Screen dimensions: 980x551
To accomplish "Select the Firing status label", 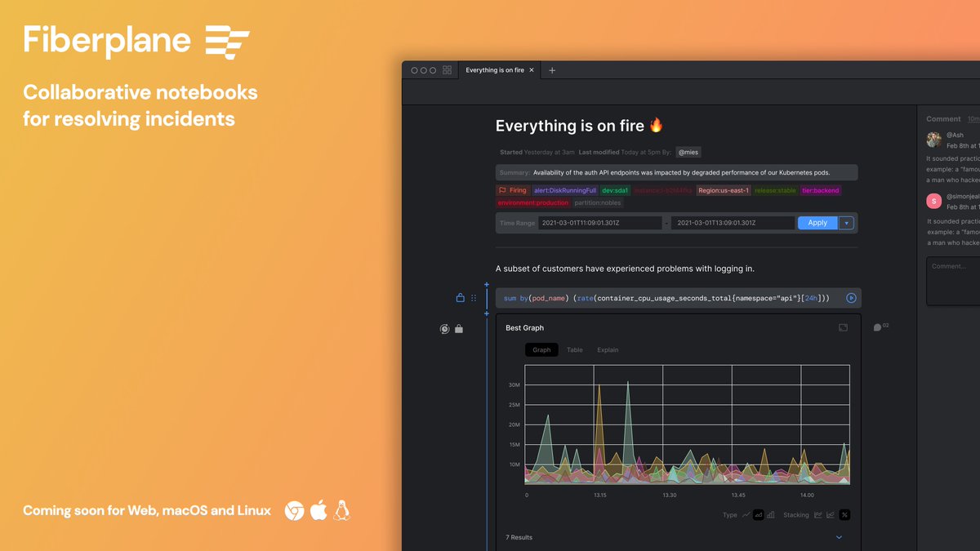I will click(x=513, y=190).
